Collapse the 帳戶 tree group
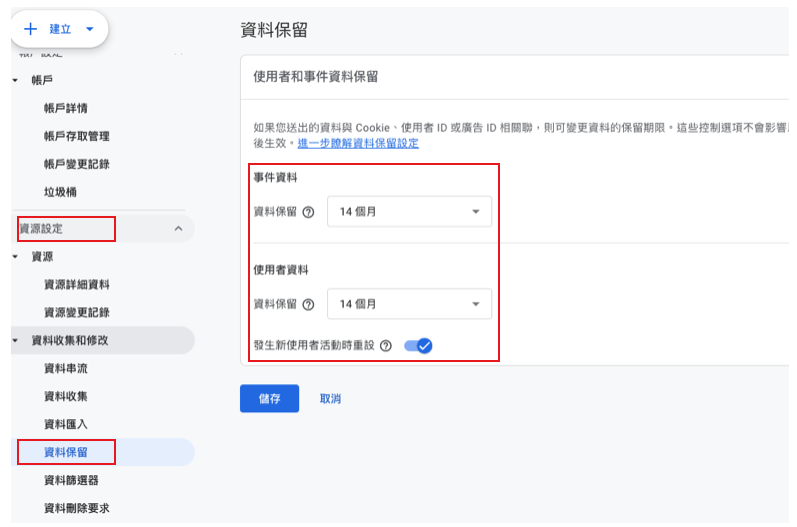Screen dimensions: 797x527 16,80
